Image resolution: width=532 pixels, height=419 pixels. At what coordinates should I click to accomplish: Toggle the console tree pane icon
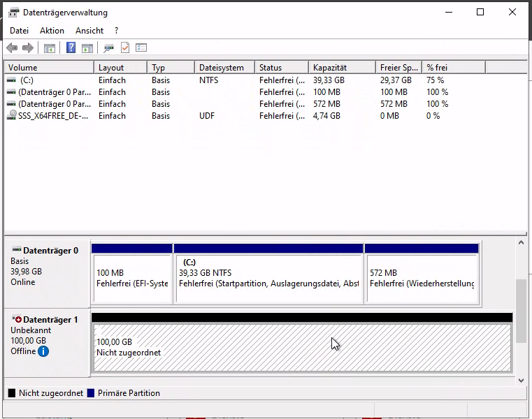tap(50, 48)
